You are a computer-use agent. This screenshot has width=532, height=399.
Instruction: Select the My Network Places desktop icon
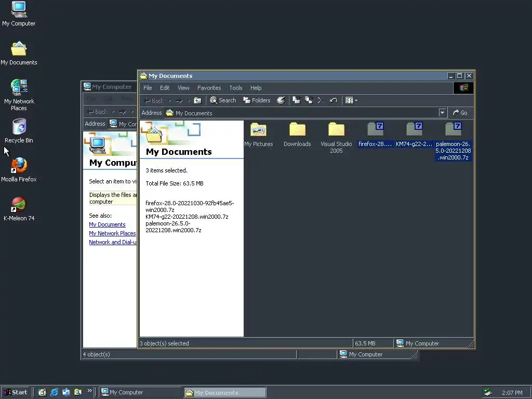point(19,95)
